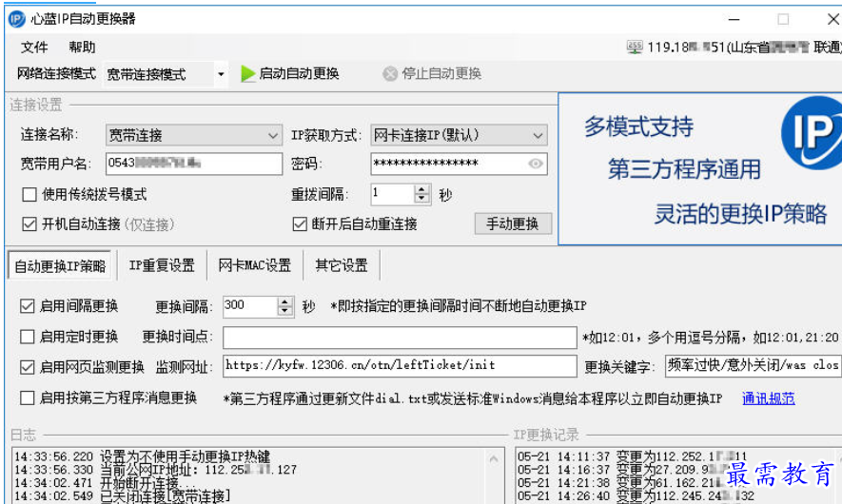Click 启动自动更换 button
Image resolution: width=842 pixels, height=504 pixels.
point(290,73)
